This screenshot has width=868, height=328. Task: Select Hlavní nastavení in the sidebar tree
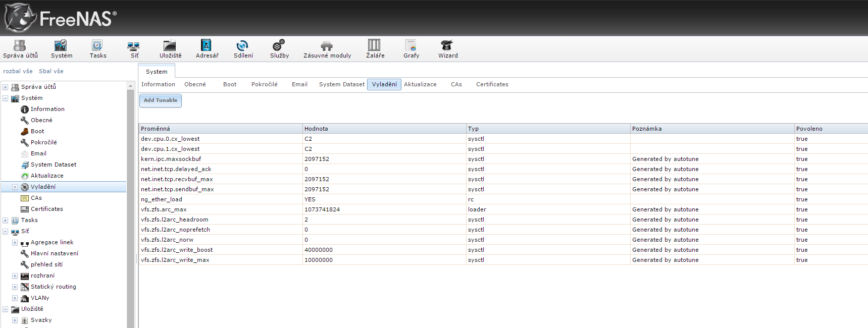[55, 253]
